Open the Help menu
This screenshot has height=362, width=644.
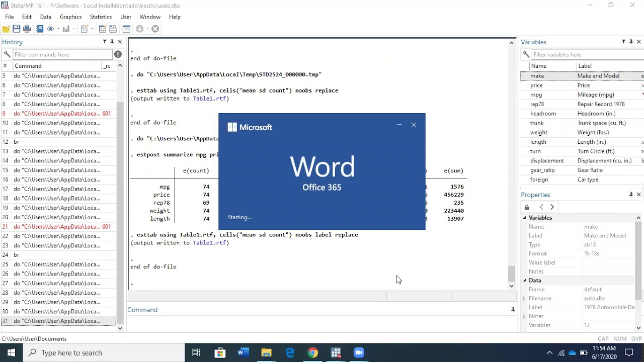tap(175, 17)
